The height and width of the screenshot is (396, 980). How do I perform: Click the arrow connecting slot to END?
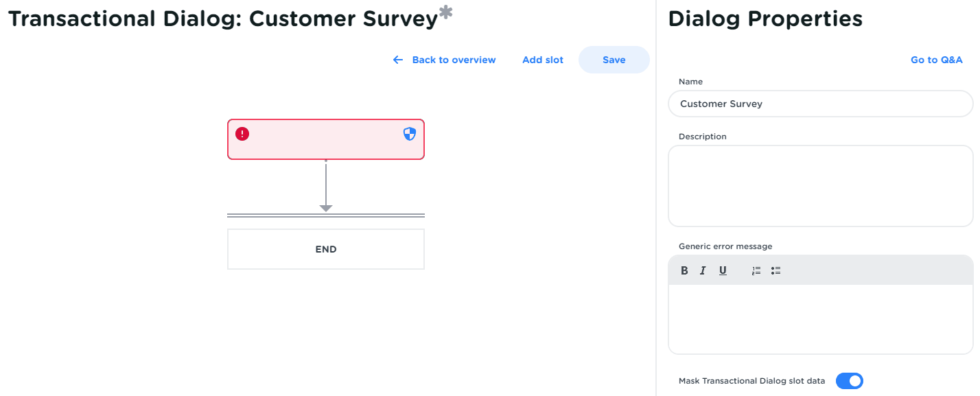coord(326,185)
